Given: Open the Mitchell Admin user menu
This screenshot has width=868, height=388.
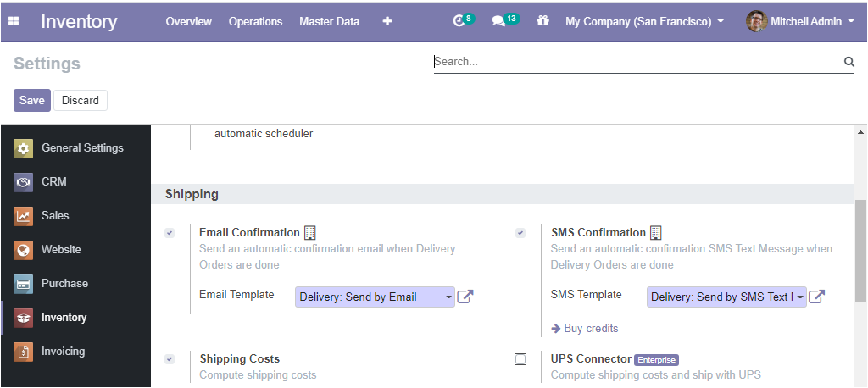Looking at the screenshot, I should coord(800,21).
